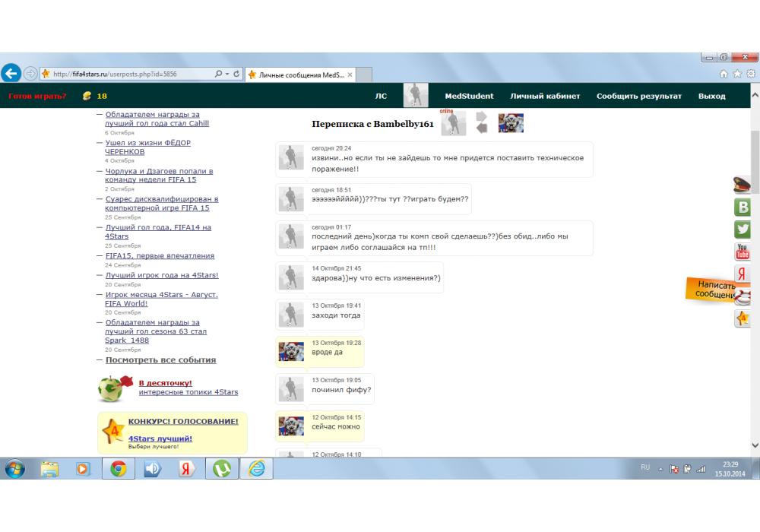Click the 'Посмотреть все события' link

(x=160, y=360)
